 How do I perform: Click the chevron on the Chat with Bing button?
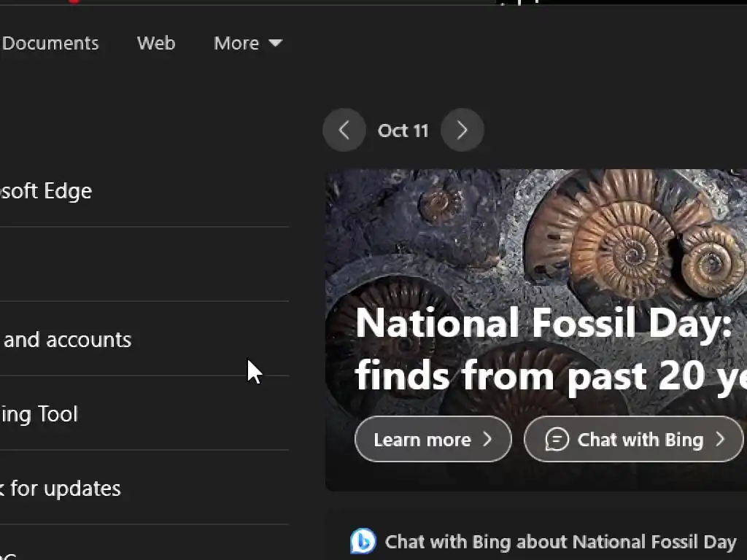[x=720, y=440]
